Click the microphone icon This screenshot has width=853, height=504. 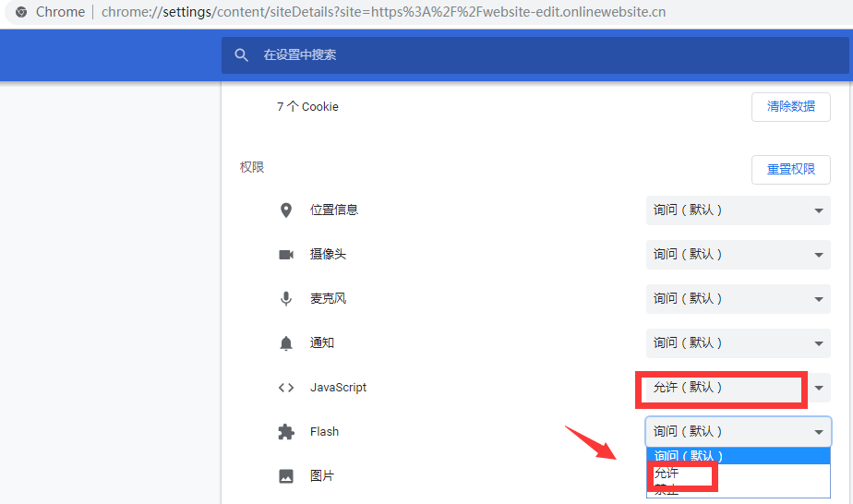click(x=286, y=299)
